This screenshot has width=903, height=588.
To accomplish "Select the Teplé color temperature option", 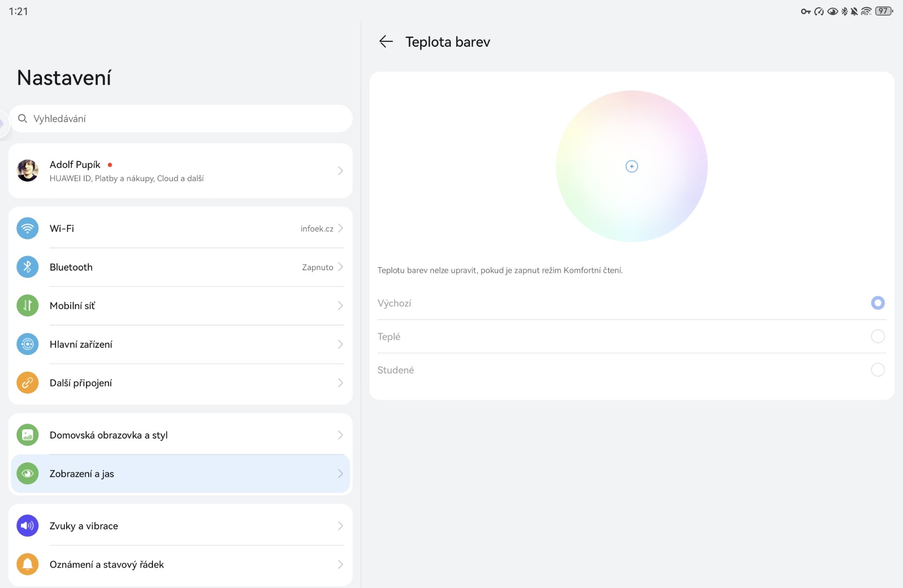I will 877,336.
